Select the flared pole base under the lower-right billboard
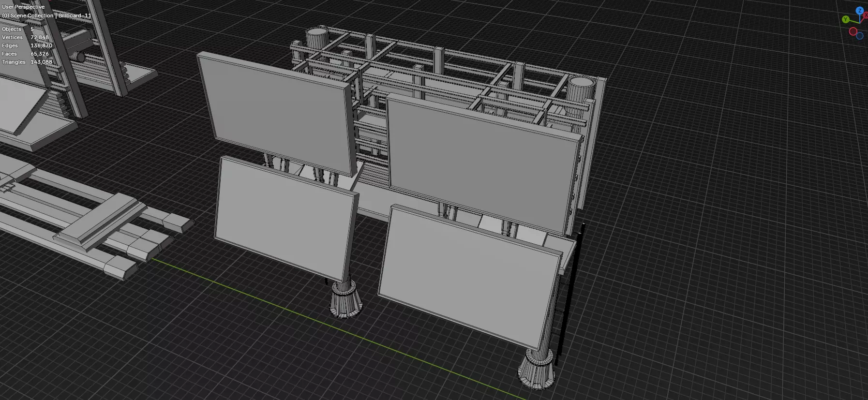Image resolution: width=868 pixels, height=400 pixels. [x=536, y=370]
